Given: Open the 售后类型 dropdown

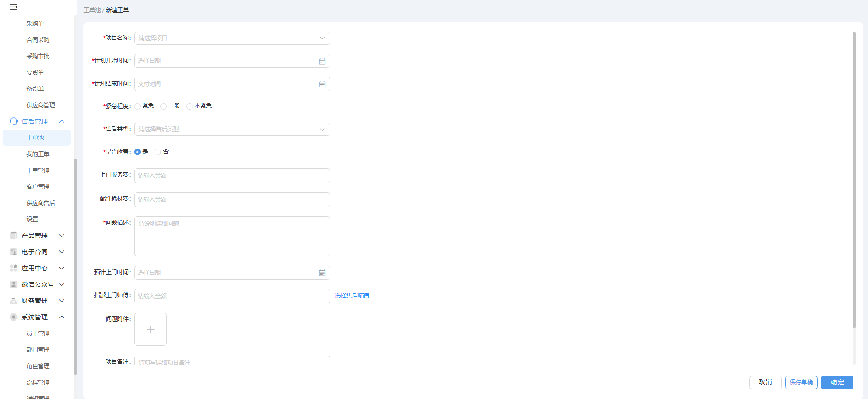Looking at the screenshot, I should click(x=232, y=129).
